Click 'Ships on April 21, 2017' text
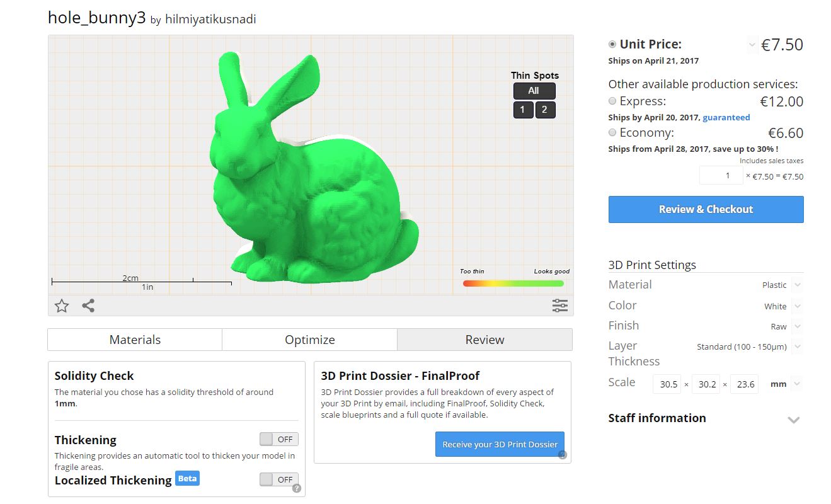Image resolution: width=831 pixels, height=504 pixels. [x=653, y=61]
